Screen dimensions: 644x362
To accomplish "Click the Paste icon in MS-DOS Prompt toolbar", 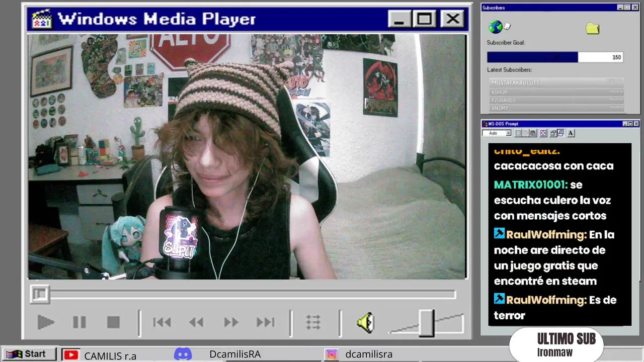I will click(534, 133).
